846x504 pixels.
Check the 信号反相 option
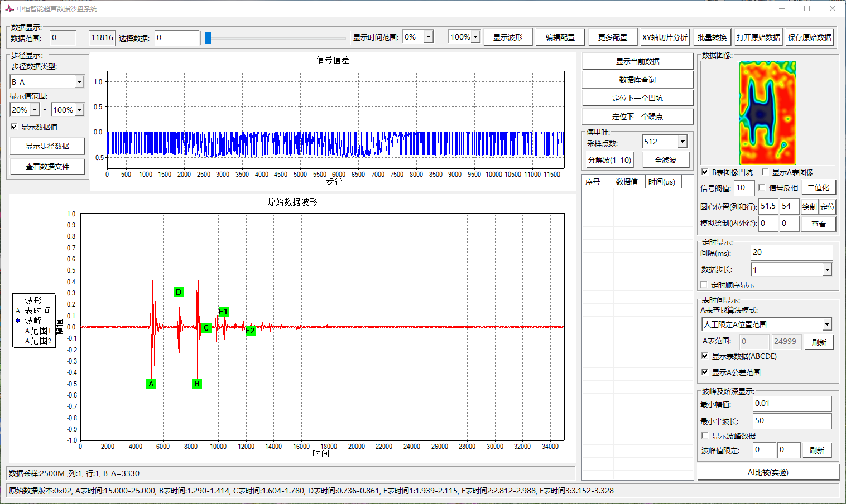pyautogui.click(x=762, y=188)
